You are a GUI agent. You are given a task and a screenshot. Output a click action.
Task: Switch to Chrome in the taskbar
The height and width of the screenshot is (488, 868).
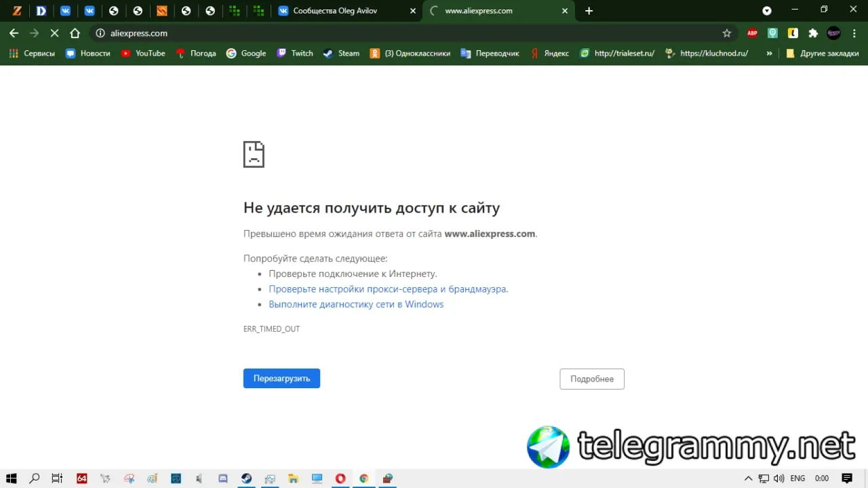click(x=364, y=478)
